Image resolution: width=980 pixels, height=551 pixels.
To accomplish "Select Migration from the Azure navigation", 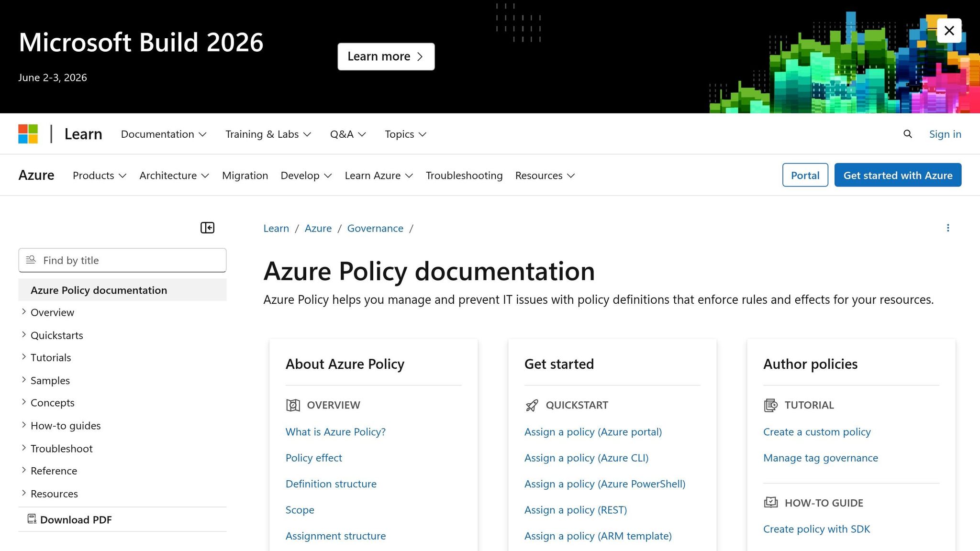I will coord(245,175).
